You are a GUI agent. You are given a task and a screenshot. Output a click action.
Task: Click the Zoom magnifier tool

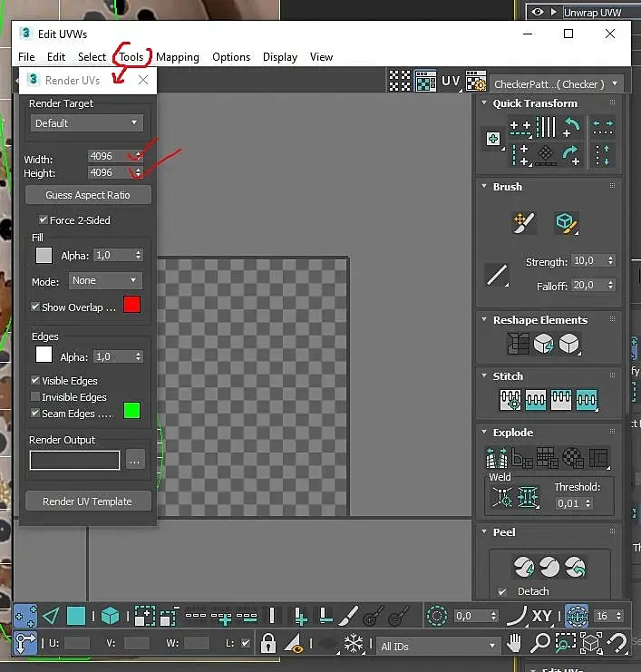[x=539, y=643]
